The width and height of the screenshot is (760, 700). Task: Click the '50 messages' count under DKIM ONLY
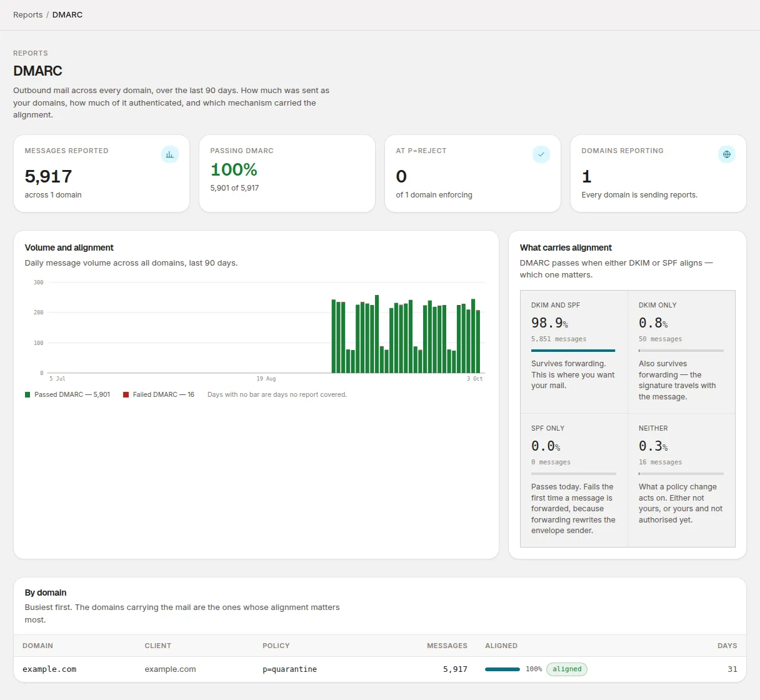point(660,339)
